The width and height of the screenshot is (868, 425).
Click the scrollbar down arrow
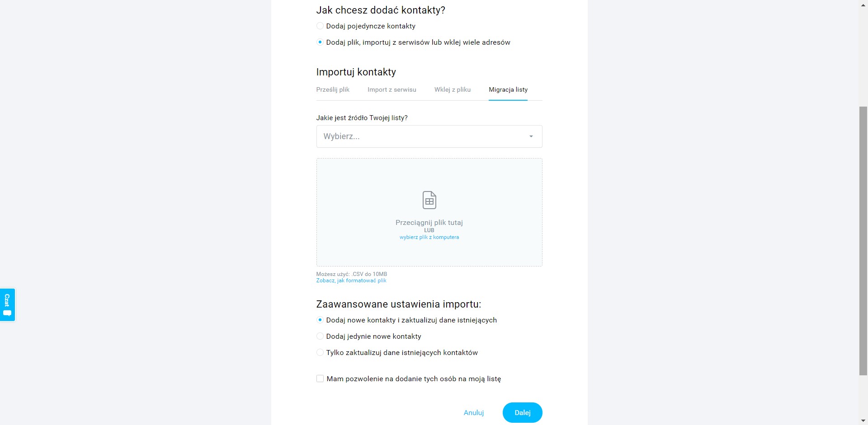(863, 421)
